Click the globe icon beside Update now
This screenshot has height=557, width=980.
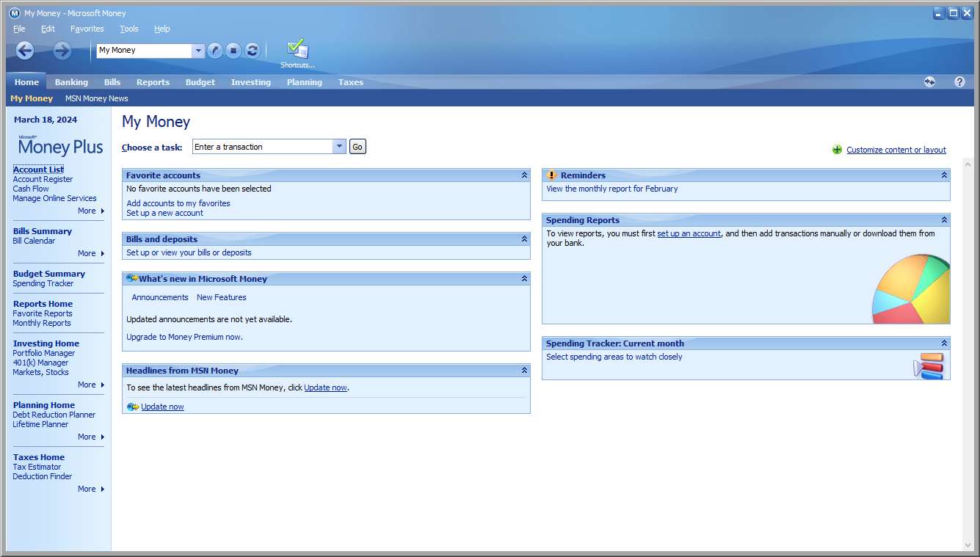[x=133, y=407]
